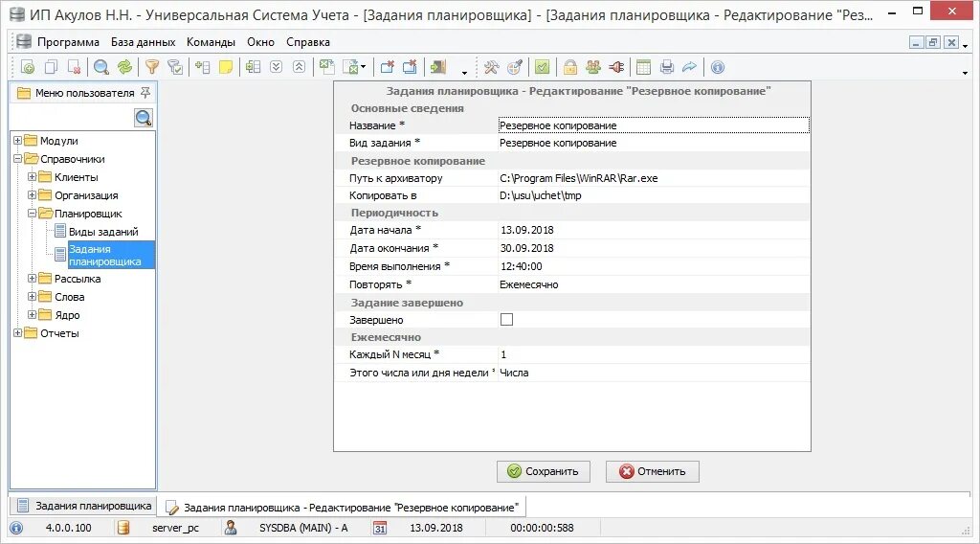This screenshot has height=544, width=980.
Task: Refresh data with green arrows icon
Action: [x=125, y=67]
